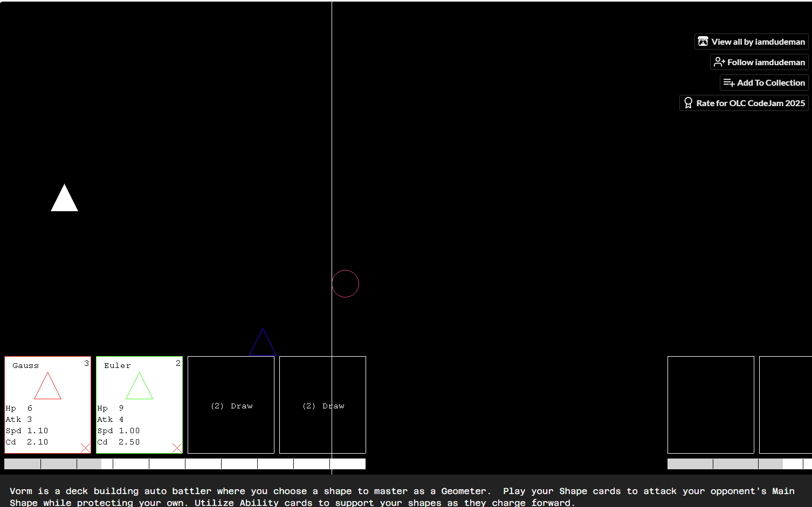
Task: Click the storefront icon beside View all
Action: (x=703, y=41)
